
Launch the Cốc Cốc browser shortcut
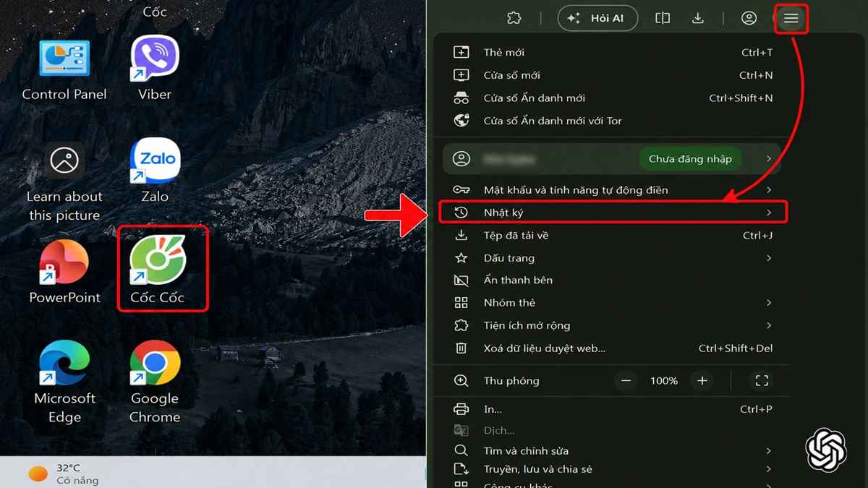pyautogui.click(x=157, y=269)
